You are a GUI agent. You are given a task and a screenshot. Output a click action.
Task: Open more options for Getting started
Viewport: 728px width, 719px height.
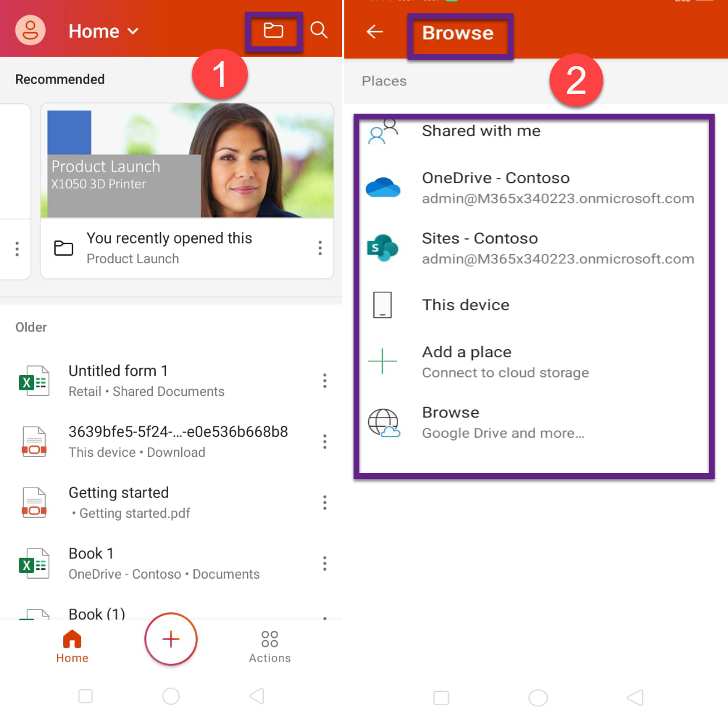[x=325, y=502]
